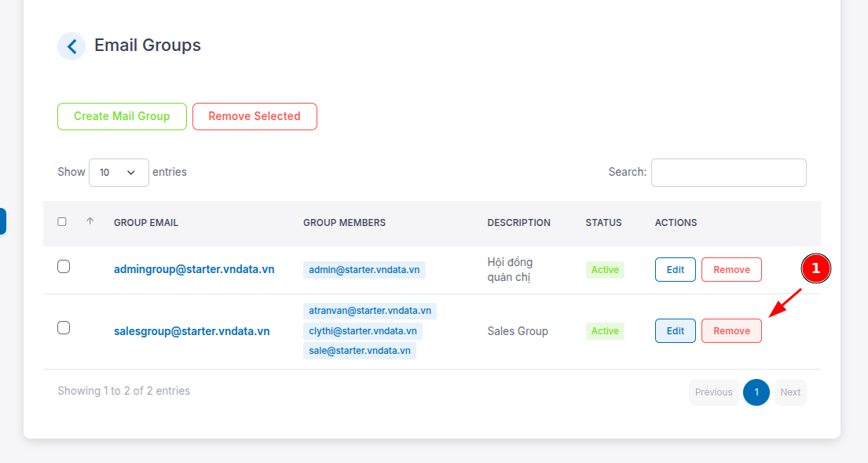Screen dimensions: 868x463
Task: Remove the salesgroup row
Action: 732,331
